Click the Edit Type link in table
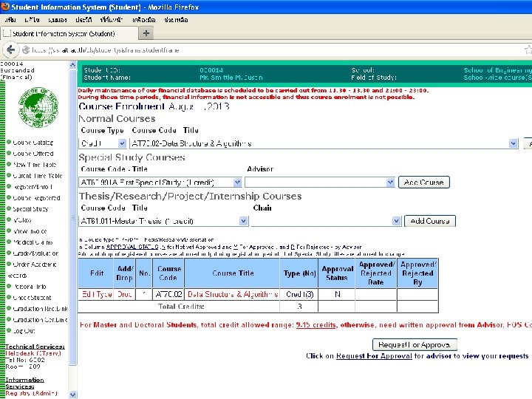 (97, 294)
